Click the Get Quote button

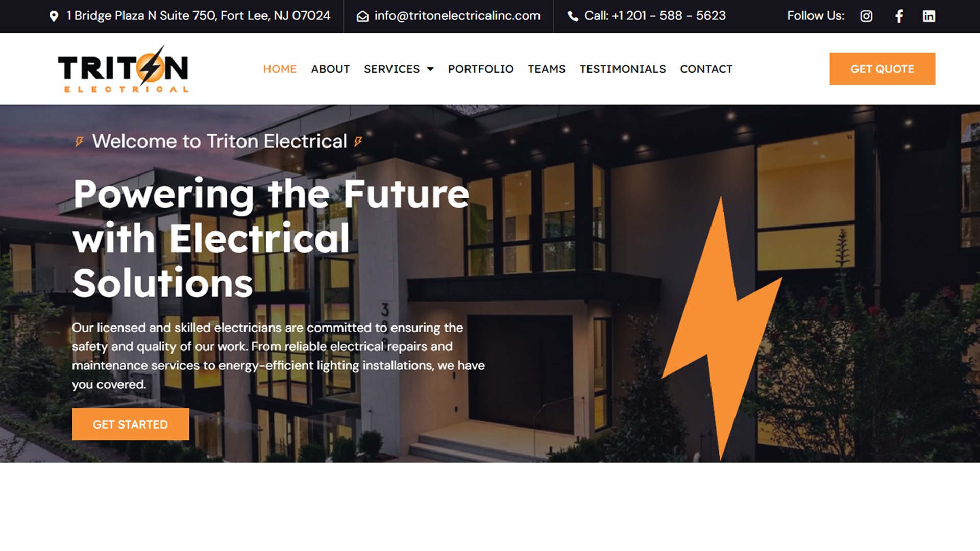882,69
